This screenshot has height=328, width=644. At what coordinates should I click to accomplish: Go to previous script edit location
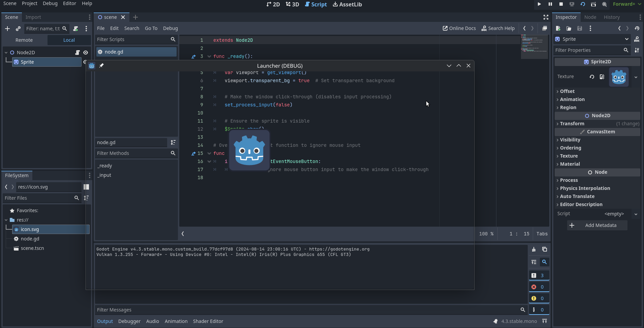pos(524,28)
